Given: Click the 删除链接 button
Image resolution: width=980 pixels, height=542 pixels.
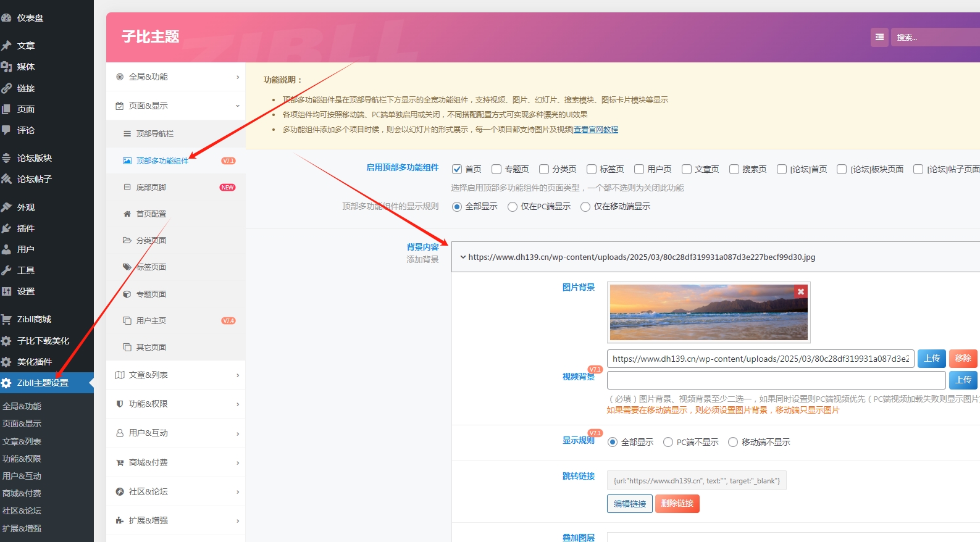Looking at the screenshot, I should (677, 504).
